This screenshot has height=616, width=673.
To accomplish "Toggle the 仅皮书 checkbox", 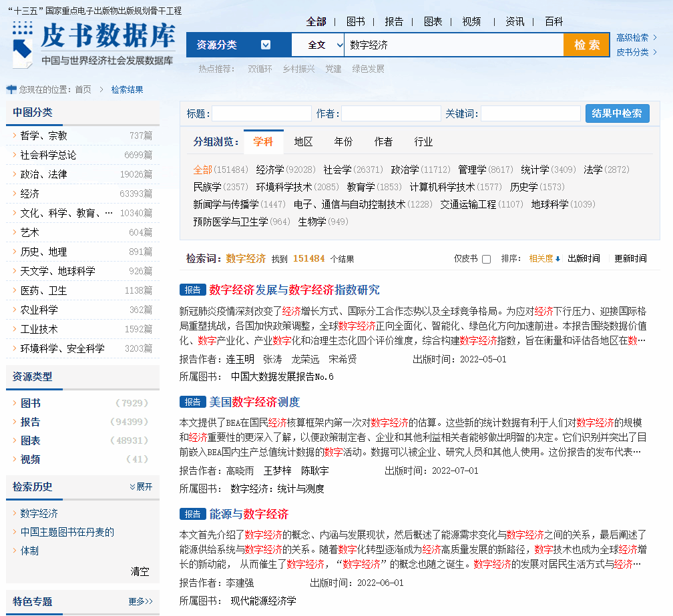I will point(486,259).
